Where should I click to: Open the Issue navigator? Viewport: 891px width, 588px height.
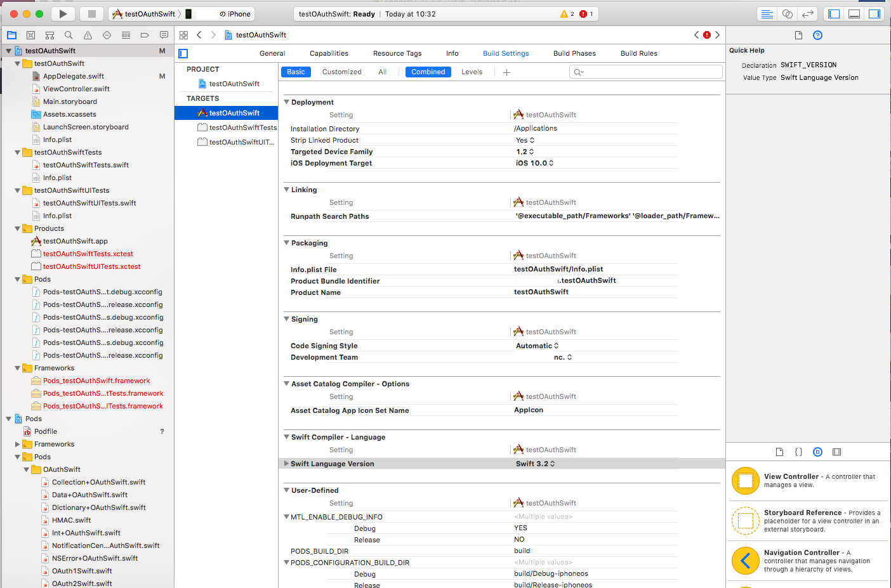pyautogui.click(x=88, y=35)
